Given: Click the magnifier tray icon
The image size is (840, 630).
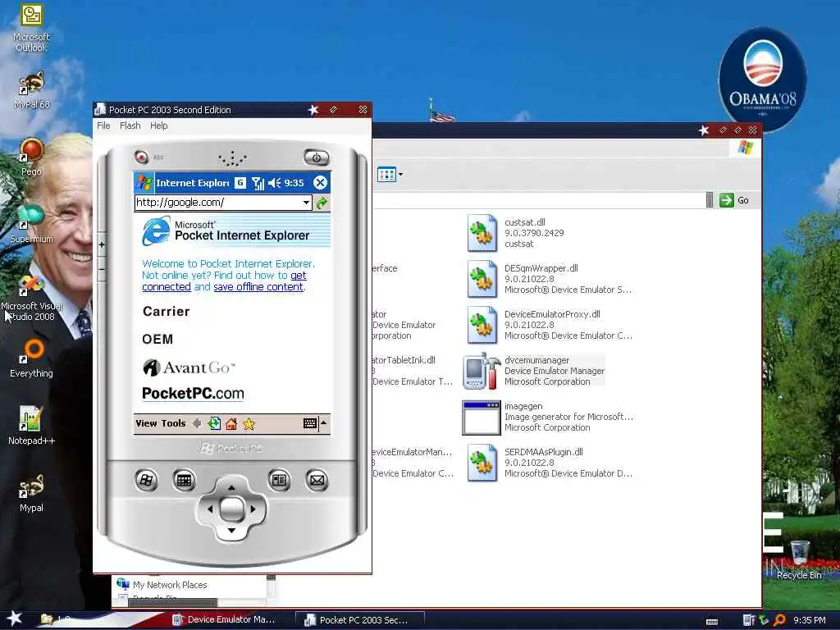Looking at the screenshot, I should coord(779,620).
